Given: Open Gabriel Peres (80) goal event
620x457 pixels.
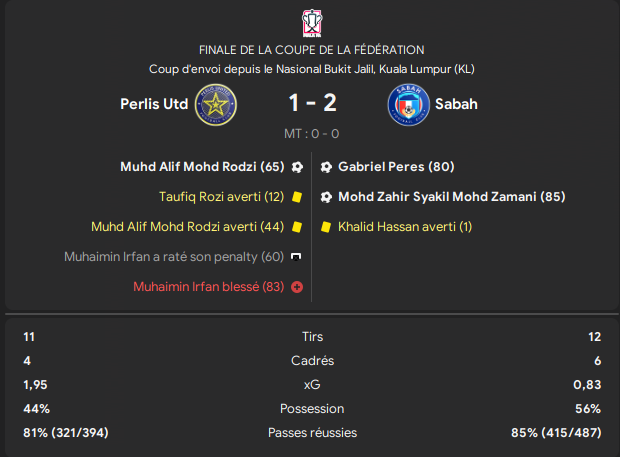Looking at the screenshot, I should [396, 167].
